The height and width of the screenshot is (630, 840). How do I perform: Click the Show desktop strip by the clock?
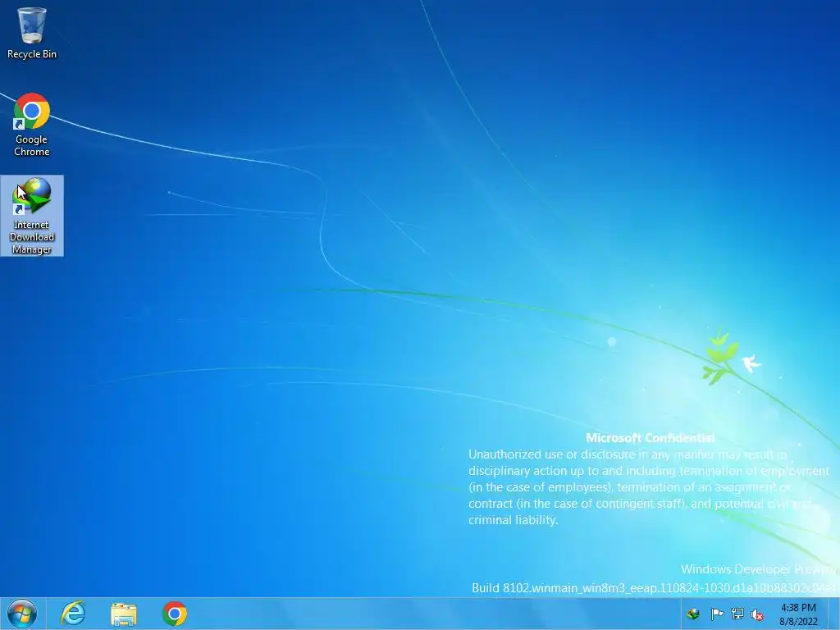point(834,614)
